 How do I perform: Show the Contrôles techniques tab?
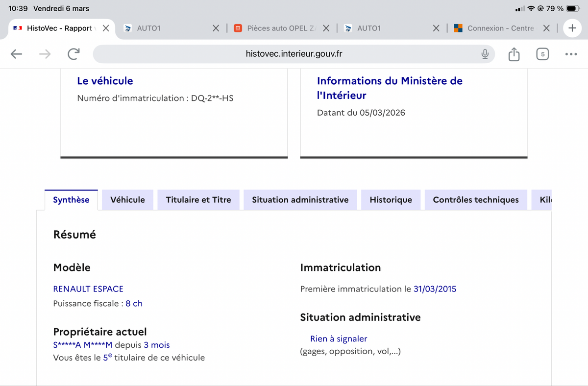(475, 200)
